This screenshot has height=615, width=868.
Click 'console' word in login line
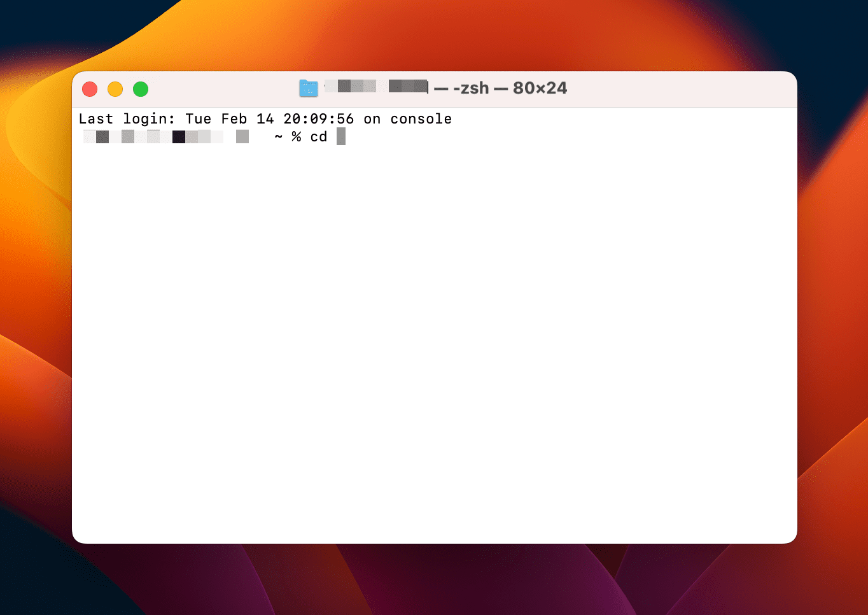[x=421, y=119]
